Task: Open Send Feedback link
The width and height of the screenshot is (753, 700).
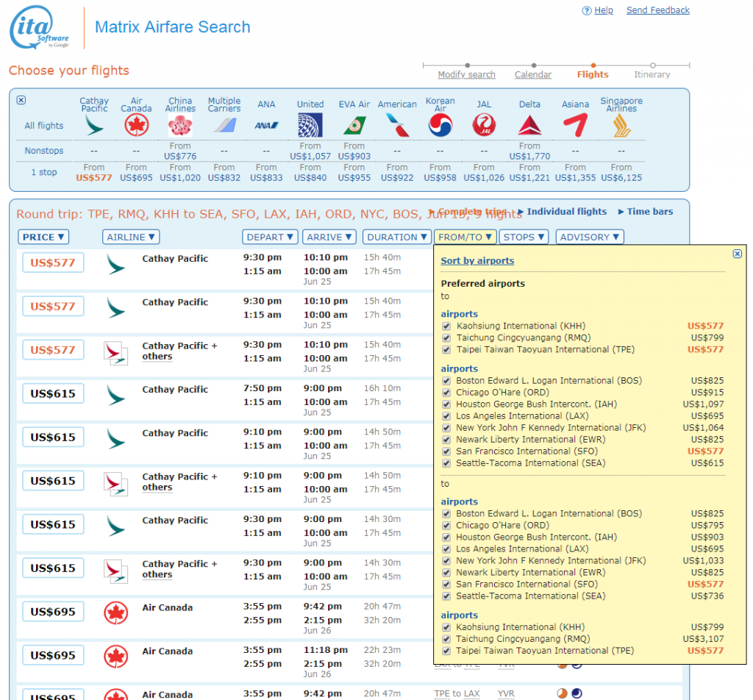Action: 658,10
